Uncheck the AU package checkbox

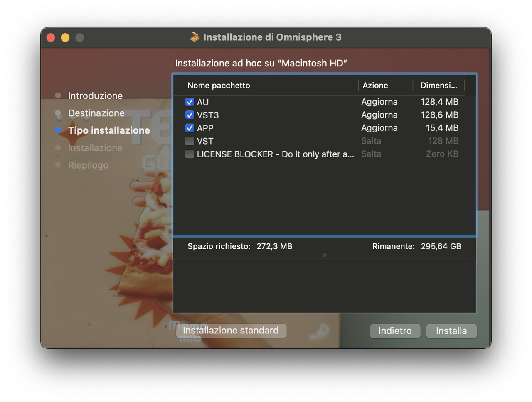tap(190, 102)
